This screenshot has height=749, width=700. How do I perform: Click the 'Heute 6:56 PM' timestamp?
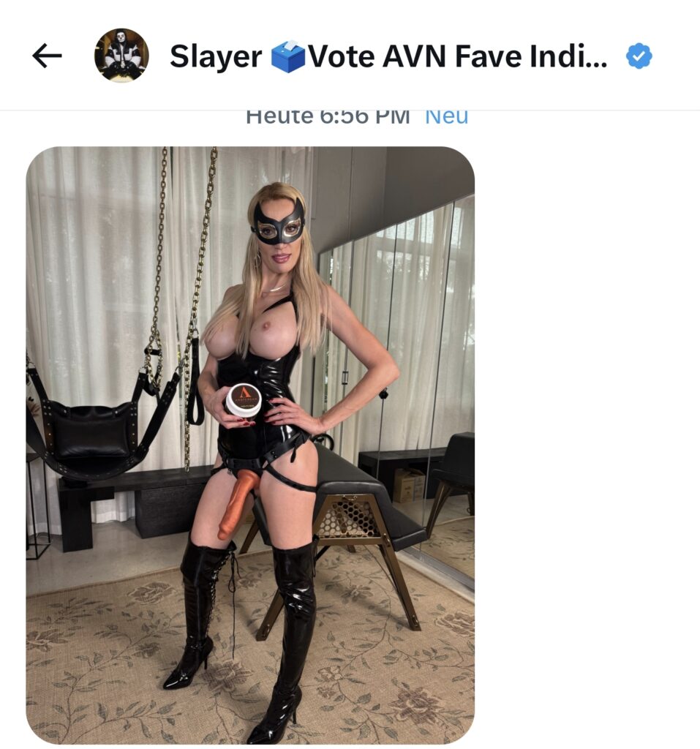pos(328,117)
